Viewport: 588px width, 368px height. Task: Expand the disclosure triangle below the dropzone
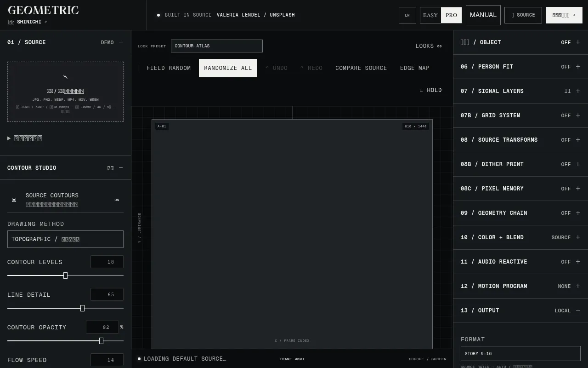click(x=9, y=138)
